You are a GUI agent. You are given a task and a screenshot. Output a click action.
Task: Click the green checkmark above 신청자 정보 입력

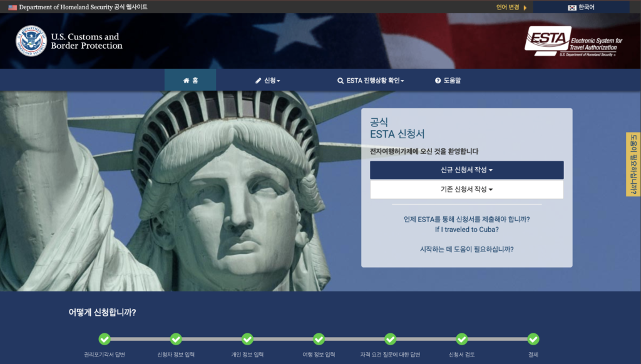tap(176, 339)
